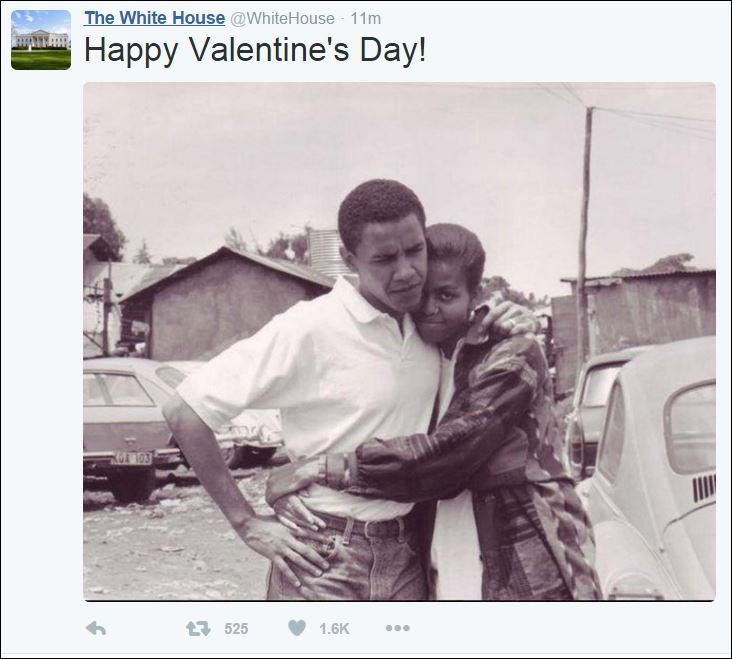Click the reply arrow icon
This screenshot has width=732, height=659.
(96, 628)
